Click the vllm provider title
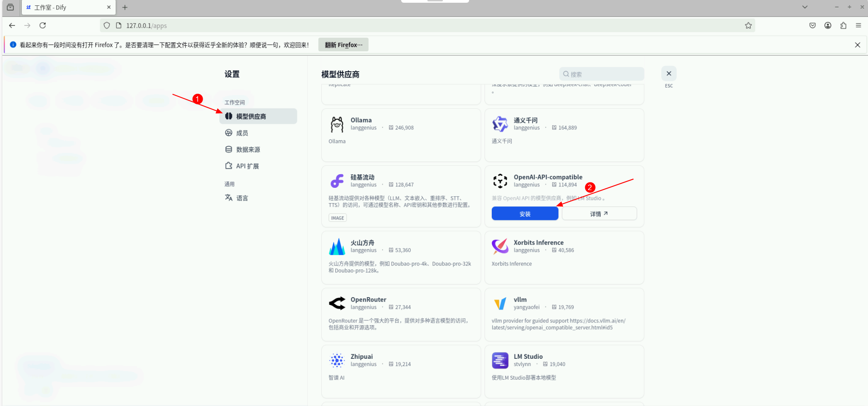This screenshot has height=406, width=868. (520, 299)
